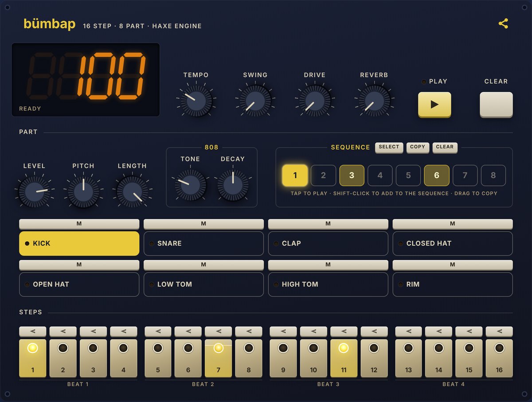Select the Snare part
The height and width of the screenshot is (402, 532).
click(x=203, y=243)
